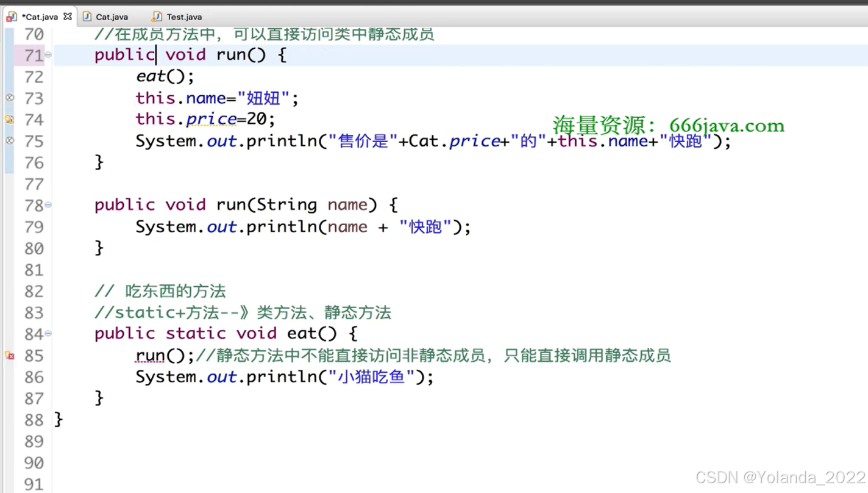868x493 pixels.
Task: Click the string "妞妞" on line 73
Action: click(x=263, y=98)
